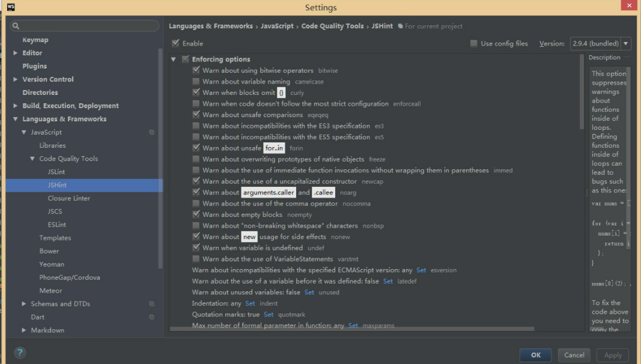
Task: Click JavaScript in the breadcrumb path
Action: (277, 26)
